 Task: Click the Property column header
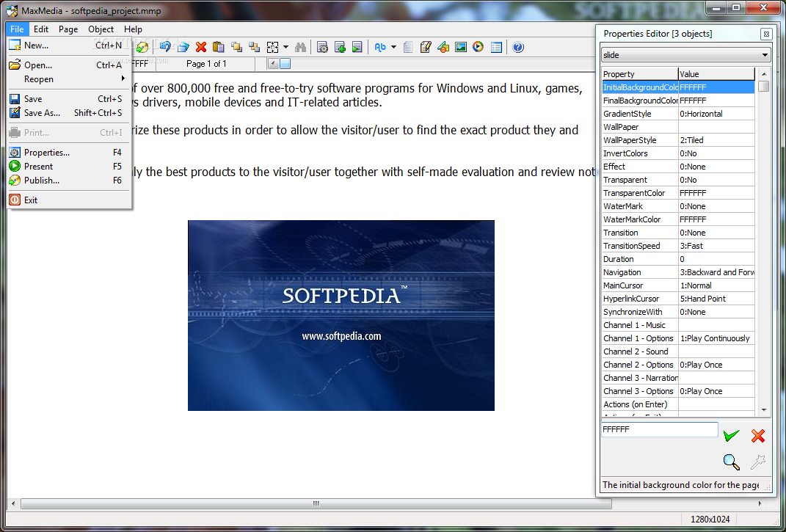[x=640, y=73]
